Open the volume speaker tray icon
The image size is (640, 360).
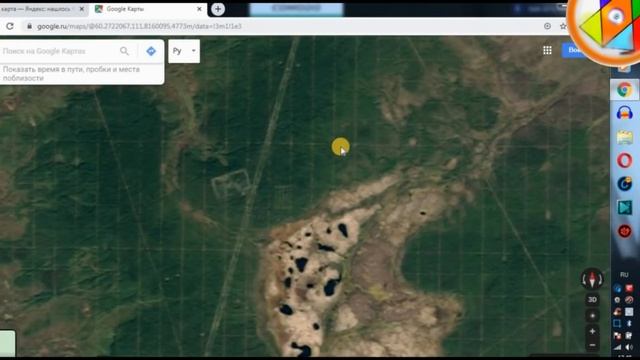629,347
